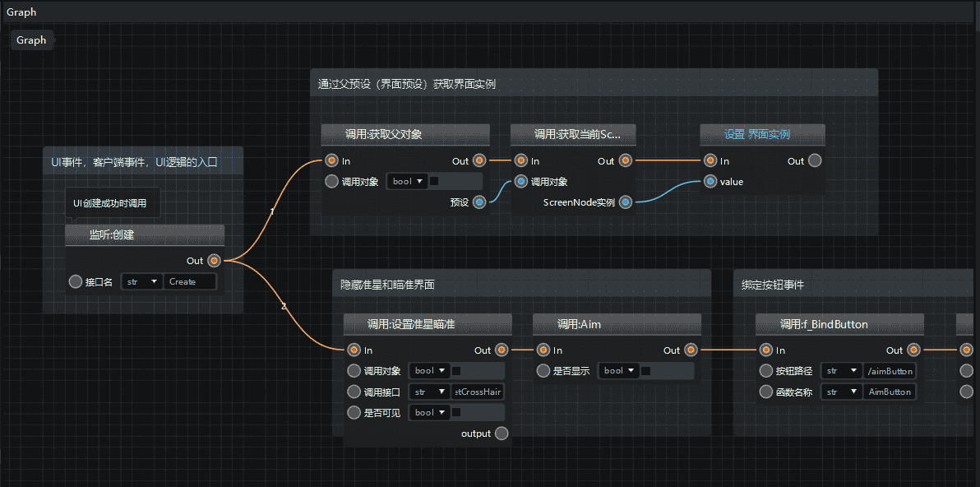Open the 函数名称 str type dropdown
The image size is (980, 487).
[840, 392]
